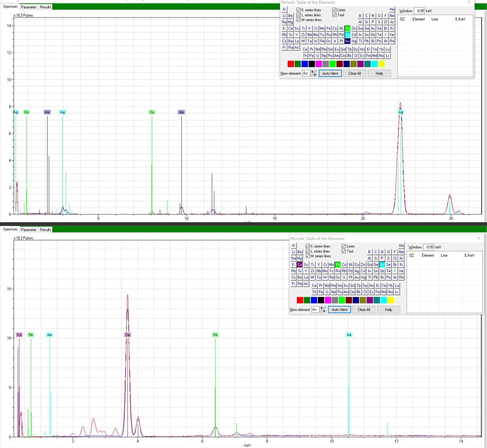Click the Pb element in upper periodic table

click(x=367, y=41)
